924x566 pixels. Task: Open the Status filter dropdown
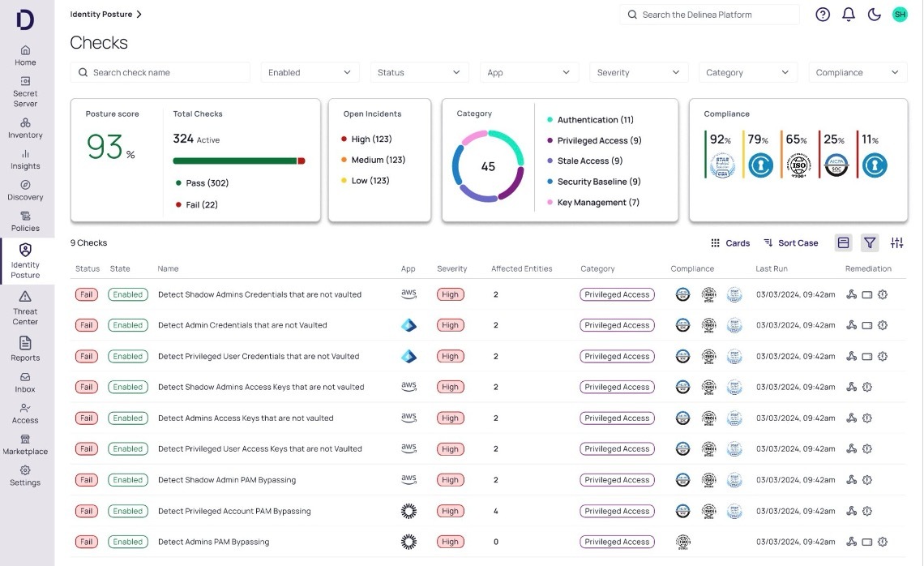[x=419, y=72]
